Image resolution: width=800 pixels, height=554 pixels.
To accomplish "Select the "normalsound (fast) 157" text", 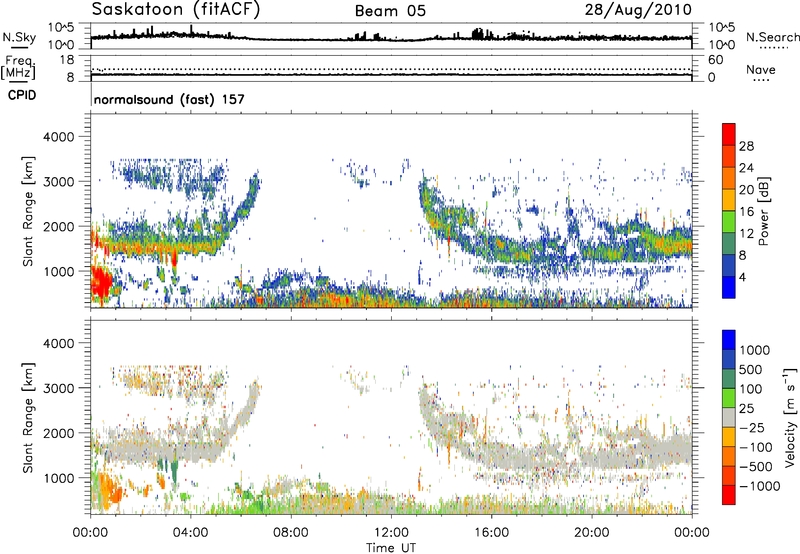I will [x=169, y=99].
